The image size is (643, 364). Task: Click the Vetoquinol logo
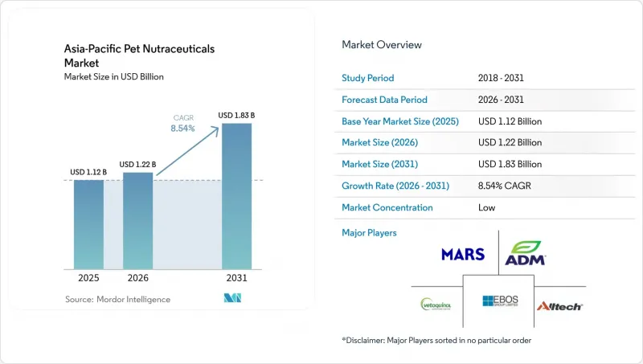tap(436, 305)
